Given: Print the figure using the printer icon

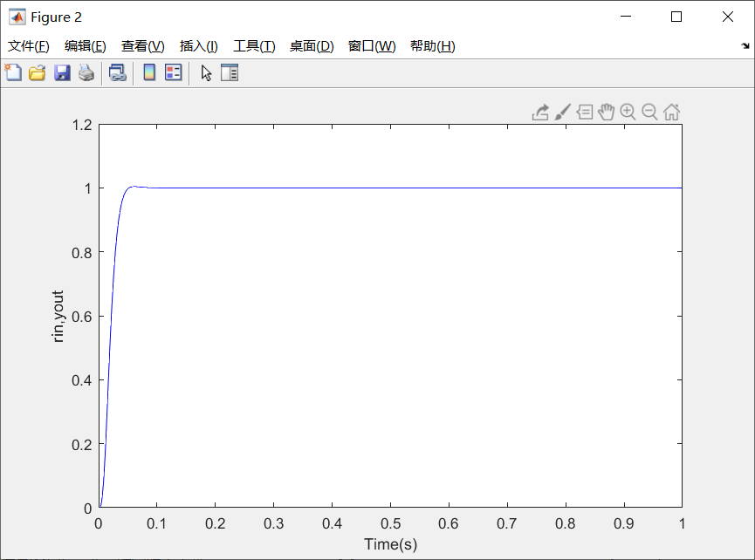Looking at the screenshot, I should (x=85, y=72).
